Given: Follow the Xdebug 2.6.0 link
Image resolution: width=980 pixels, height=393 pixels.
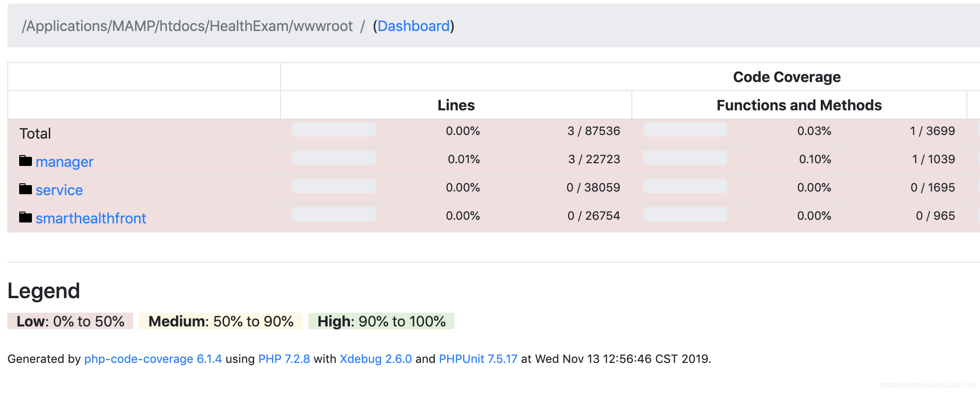Looking at the screenshot, I should coord(375,359).
